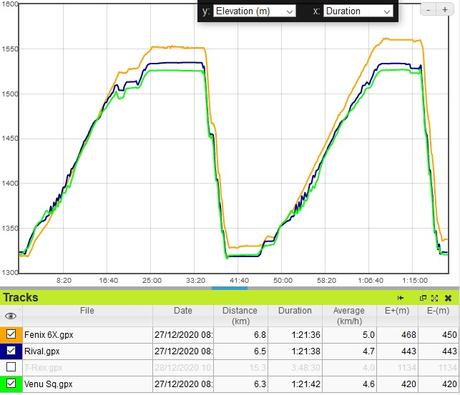460x395 pixels.
Task: Select the greyed T-Rex.gpx file name
Action: point(43,368)
